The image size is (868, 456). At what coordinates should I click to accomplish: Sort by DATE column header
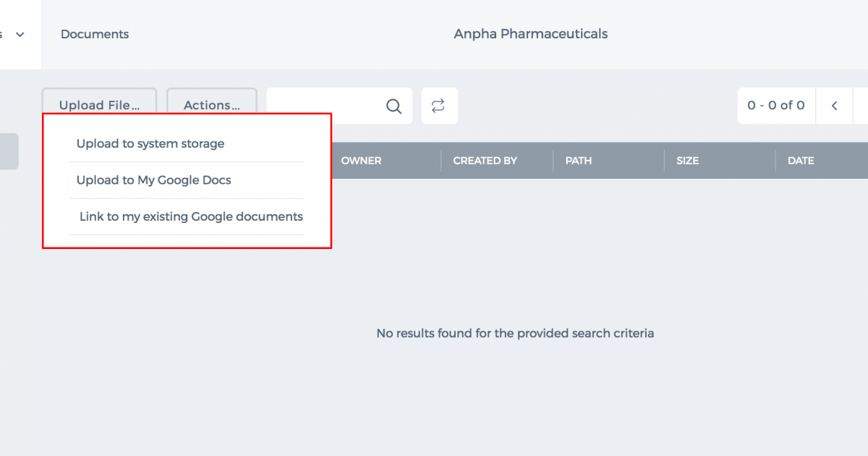pos(801,161)
